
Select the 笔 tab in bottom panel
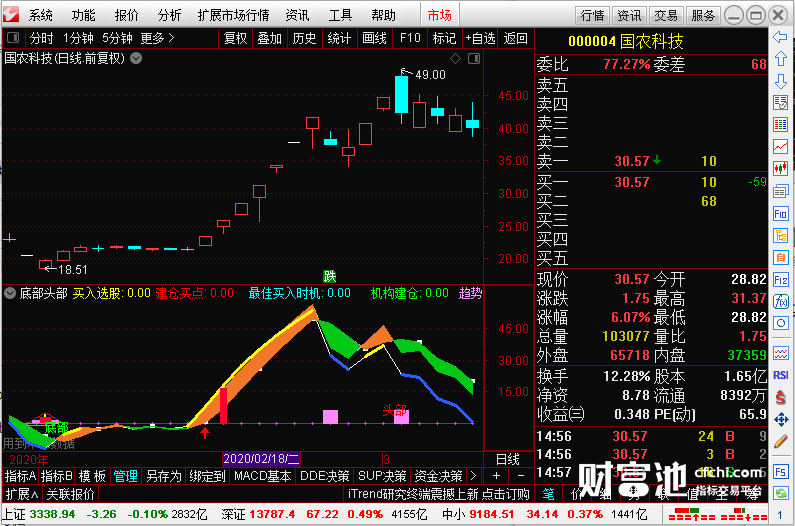pos(549,494)
